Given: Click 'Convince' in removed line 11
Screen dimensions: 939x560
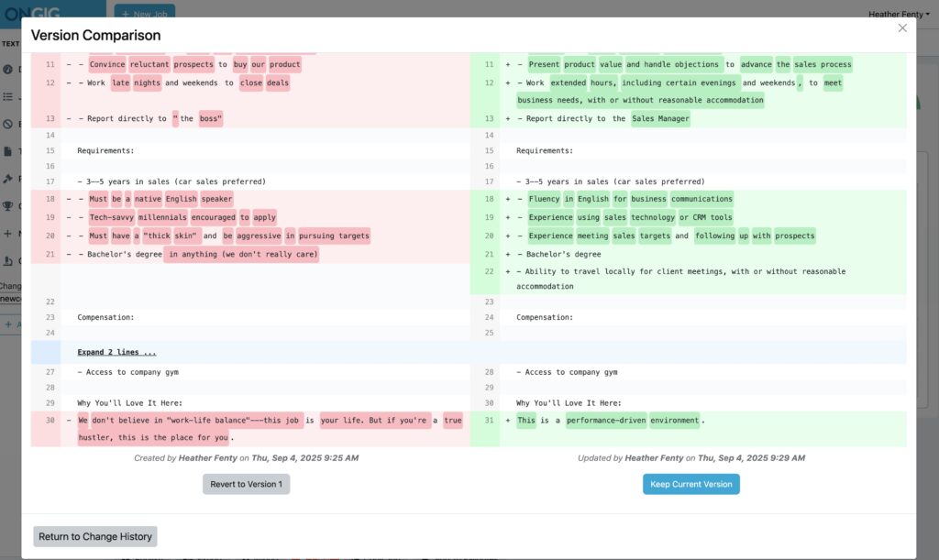Looking at the screenshot, I should pos(107,64).
